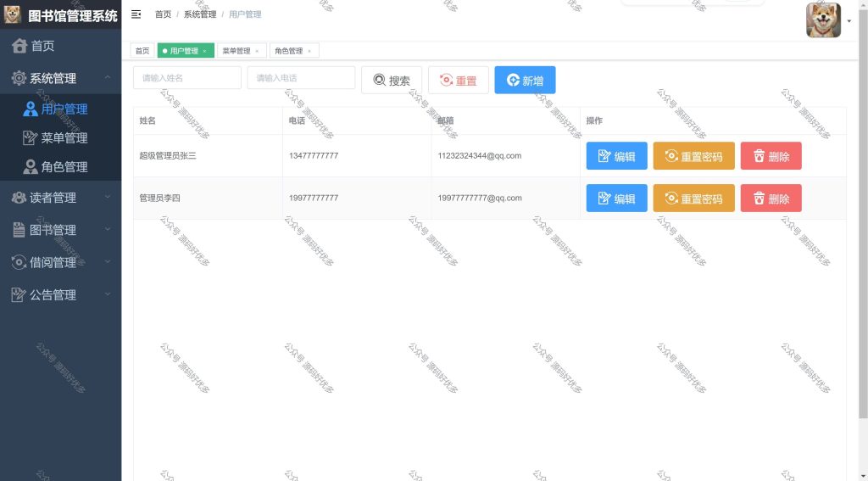Switch to the 首页 tab
Viewport: 868px width, 481px height.
(142, 50)
